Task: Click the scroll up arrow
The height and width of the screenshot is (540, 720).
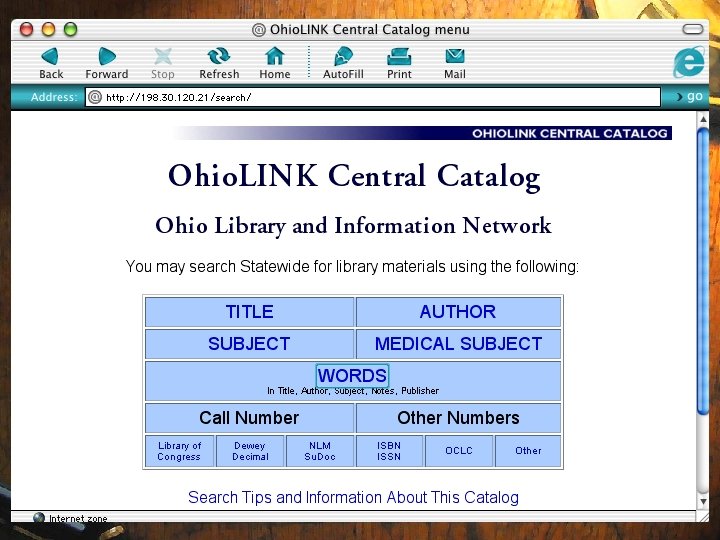Action: click(703, 119)
